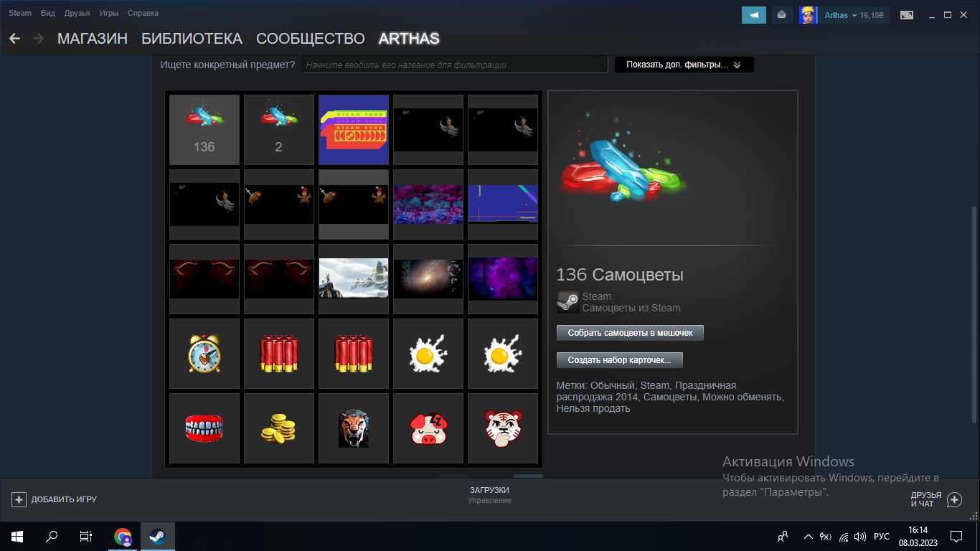Open the Игры menu
This screenshot has height=551, width=980.
[109, 14]
